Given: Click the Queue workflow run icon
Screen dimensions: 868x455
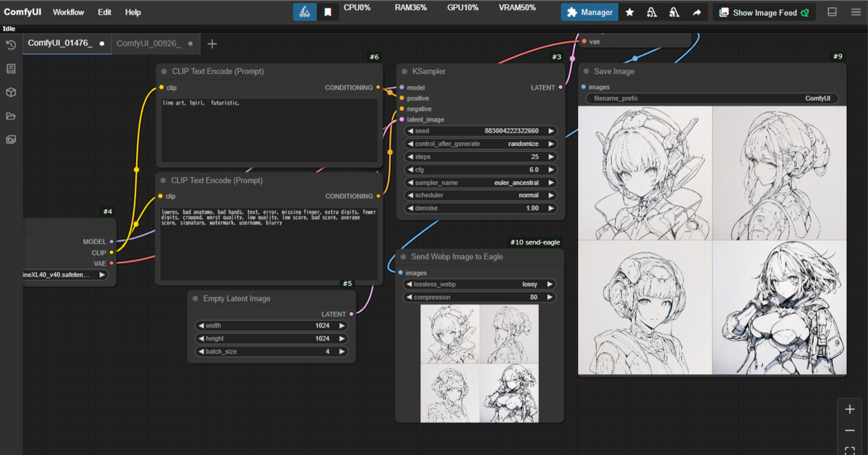Looking at the screenshot, I should [x=304, y=12].
